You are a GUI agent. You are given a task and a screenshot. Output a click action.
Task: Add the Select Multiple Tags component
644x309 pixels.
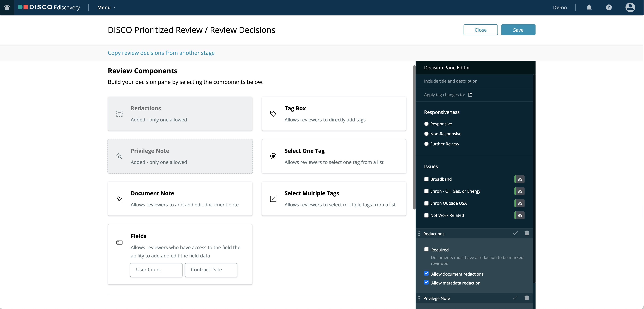pyautogui.click(x=334, y=199)
